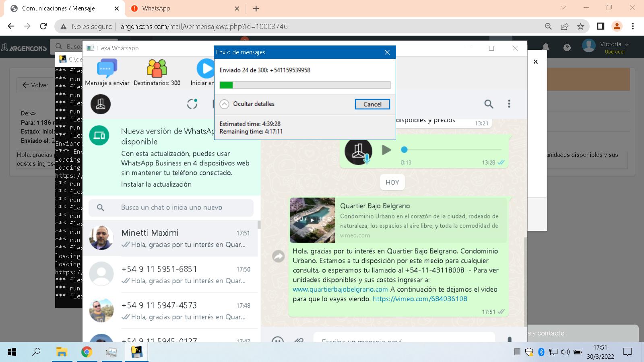Cancel the message sending
The image size is (644, 362).
(x=372, y=104)
